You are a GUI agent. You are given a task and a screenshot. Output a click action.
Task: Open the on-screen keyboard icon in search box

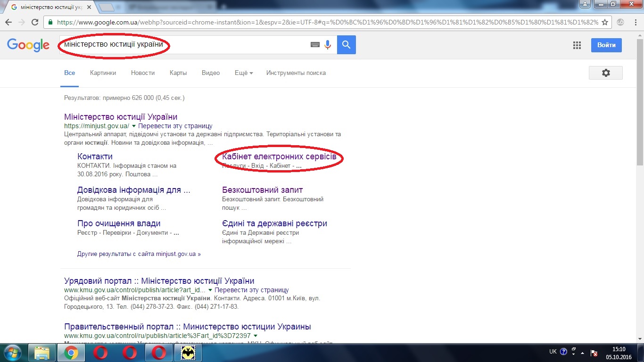point(315,45)
